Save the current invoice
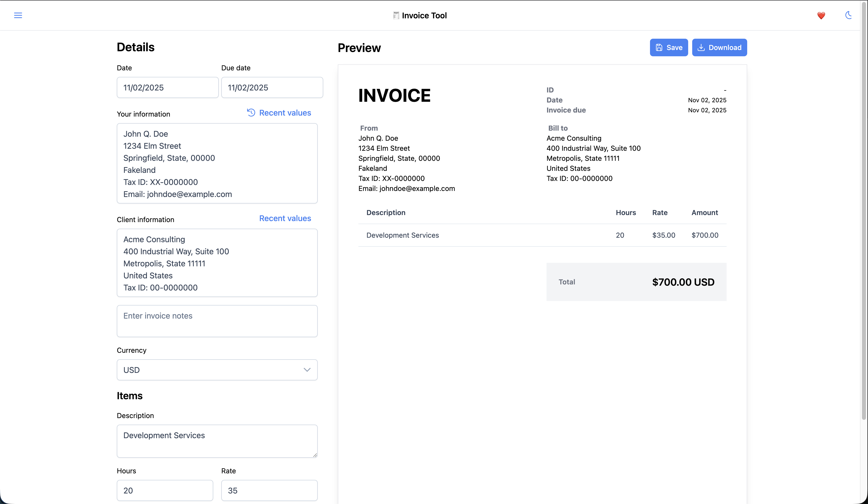The image size is (868, 504). click(669, 47)
